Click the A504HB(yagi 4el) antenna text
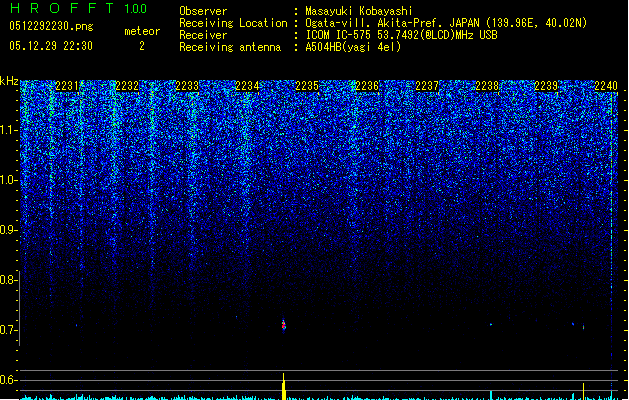629x400 pixels. pyautogui.click(x=353, y=47)
